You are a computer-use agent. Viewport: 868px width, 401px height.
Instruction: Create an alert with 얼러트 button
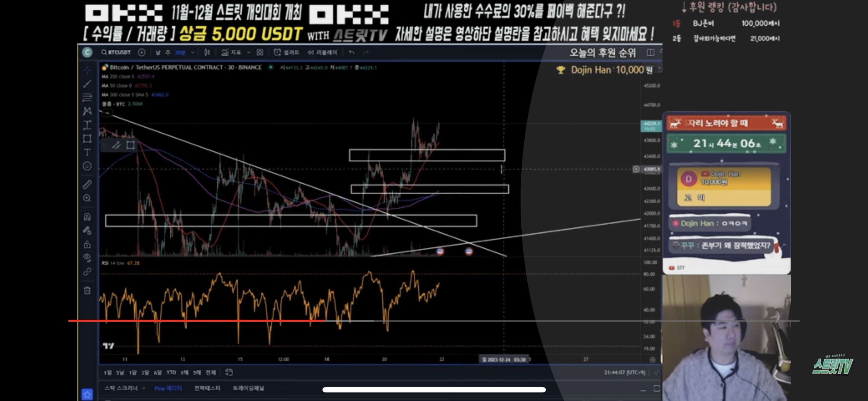pyautogui.click(x=286, y=52)
